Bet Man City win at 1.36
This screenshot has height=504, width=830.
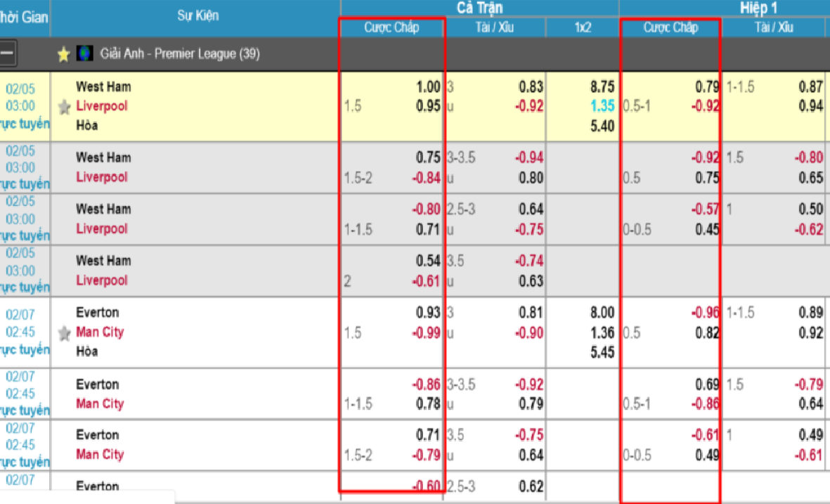pyautogui.click(x=602, y=332)
